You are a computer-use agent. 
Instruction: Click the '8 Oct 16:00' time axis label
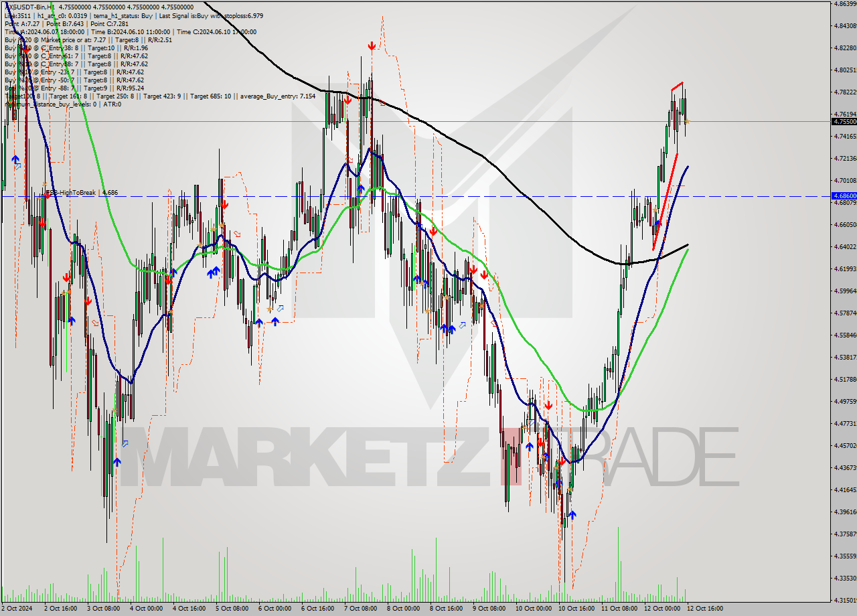coord(447,609)
